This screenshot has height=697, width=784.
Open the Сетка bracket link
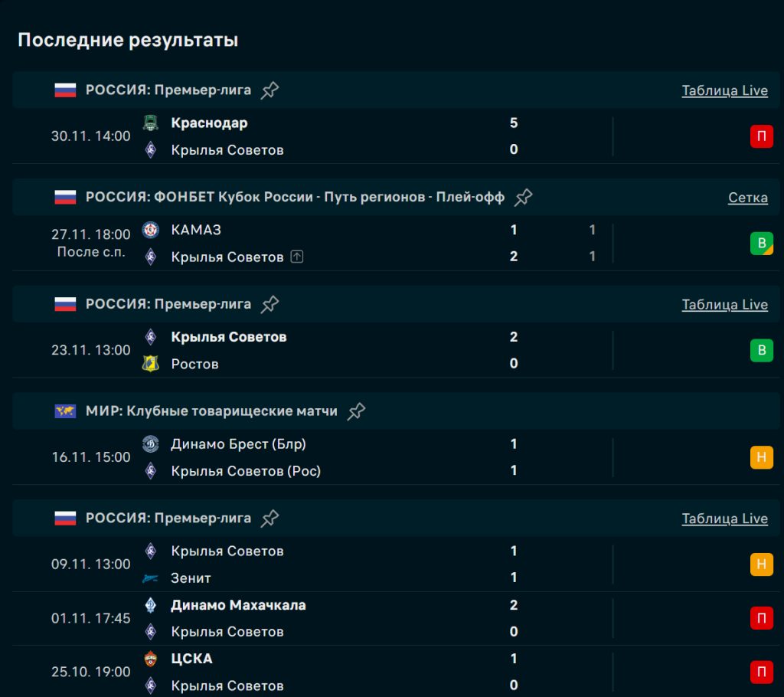coord(747,198)
